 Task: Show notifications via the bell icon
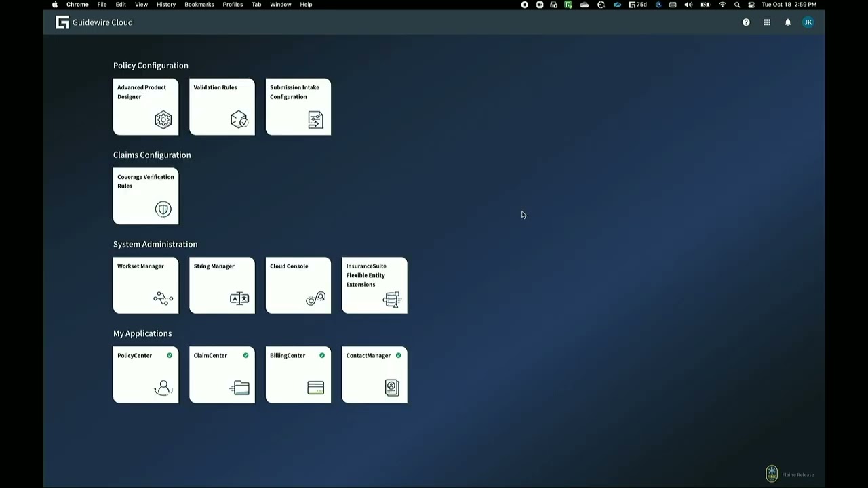[788, 22]
